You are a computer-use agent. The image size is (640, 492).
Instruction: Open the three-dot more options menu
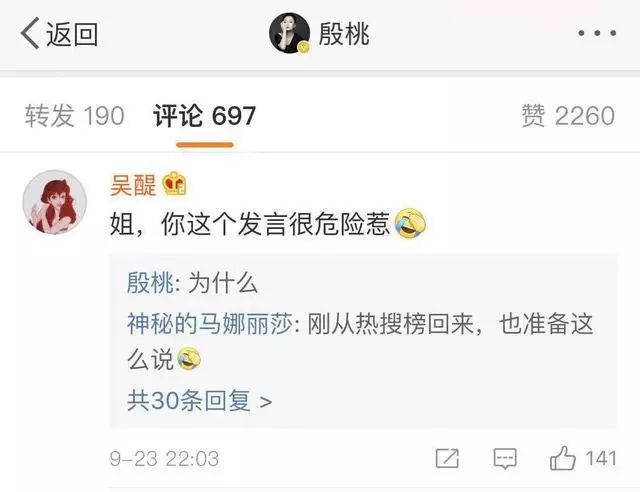597,33
